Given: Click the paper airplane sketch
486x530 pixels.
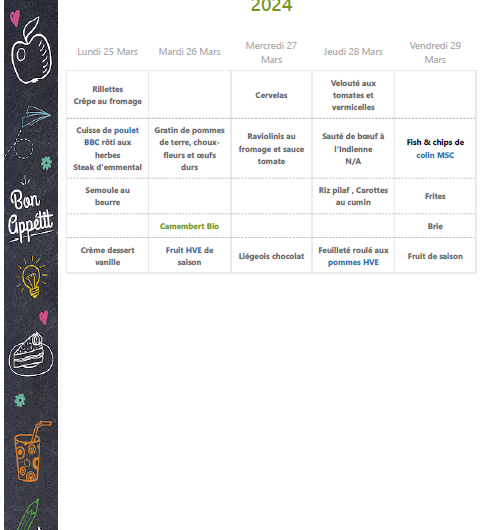Looking at the screenshot, I should [36, 116].
